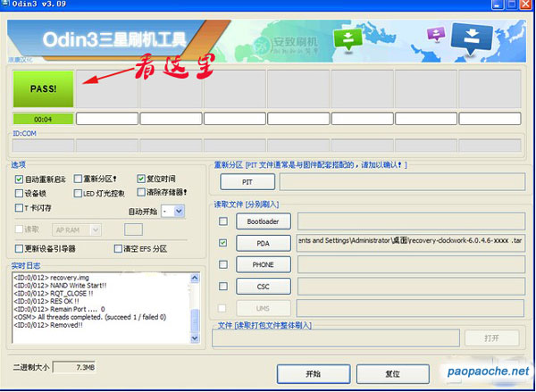Click the PIT file path field
Viewport: 536px width, 392px height.
pos(402,182)
